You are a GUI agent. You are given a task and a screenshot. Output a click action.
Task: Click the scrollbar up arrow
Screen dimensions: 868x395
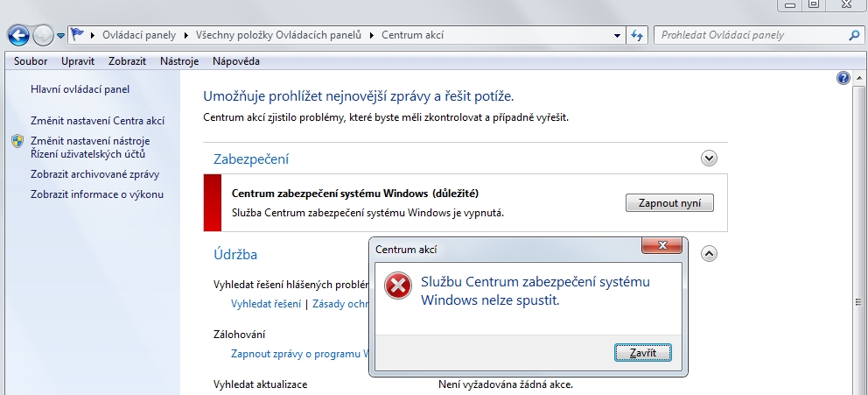click(x=859, y=78)
